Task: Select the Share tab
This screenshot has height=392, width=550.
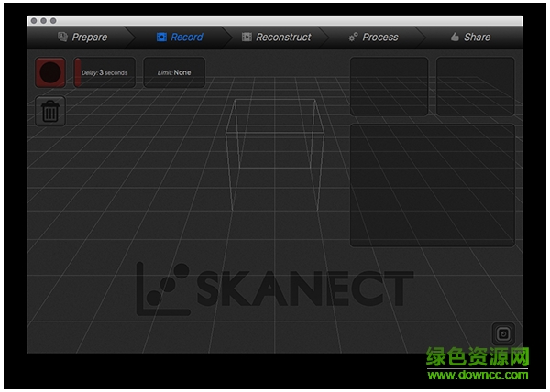Action: 470,38
